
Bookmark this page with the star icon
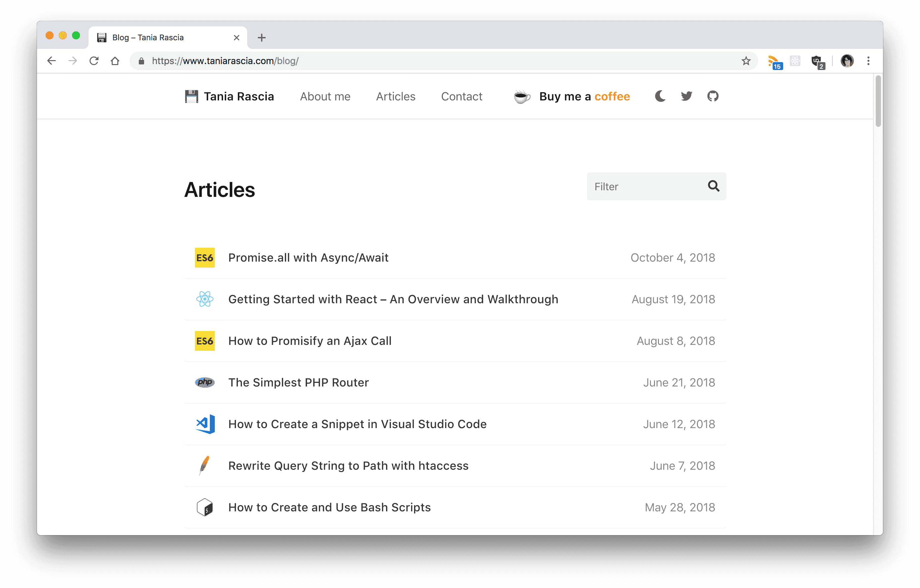tap(746, 61)
